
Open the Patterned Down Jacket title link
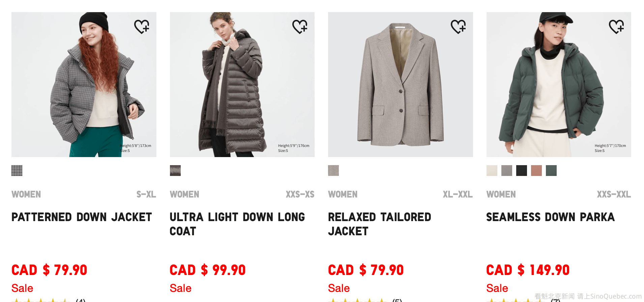[82, 217]
